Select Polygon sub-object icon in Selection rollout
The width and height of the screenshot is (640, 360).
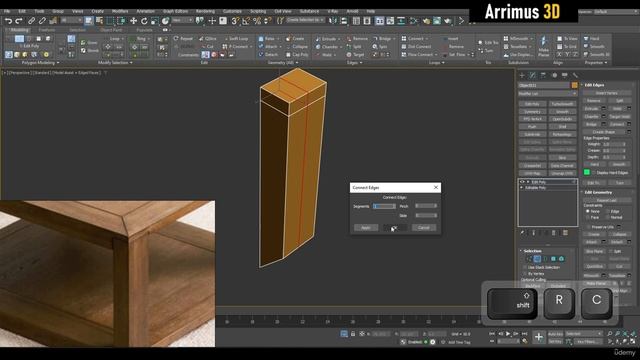[553, 259]
